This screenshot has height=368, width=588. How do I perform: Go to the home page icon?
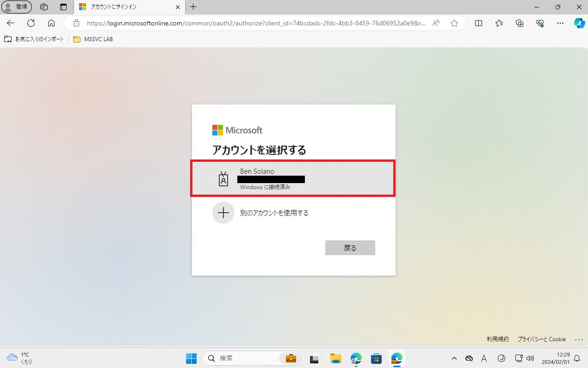[x=51, y=23]
